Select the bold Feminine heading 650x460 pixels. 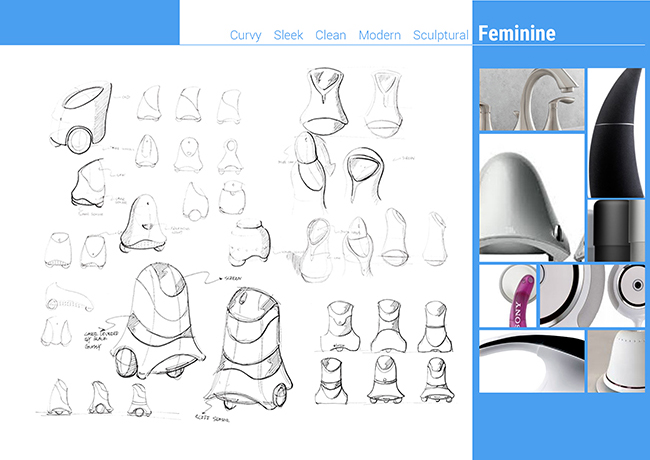[516, 34]
